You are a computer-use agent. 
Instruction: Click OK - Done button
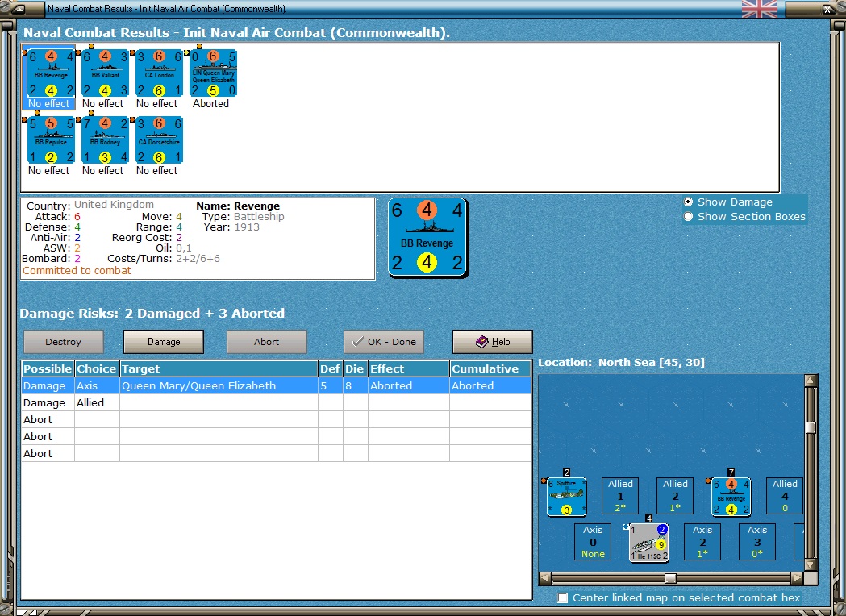[x=384, y=342]
